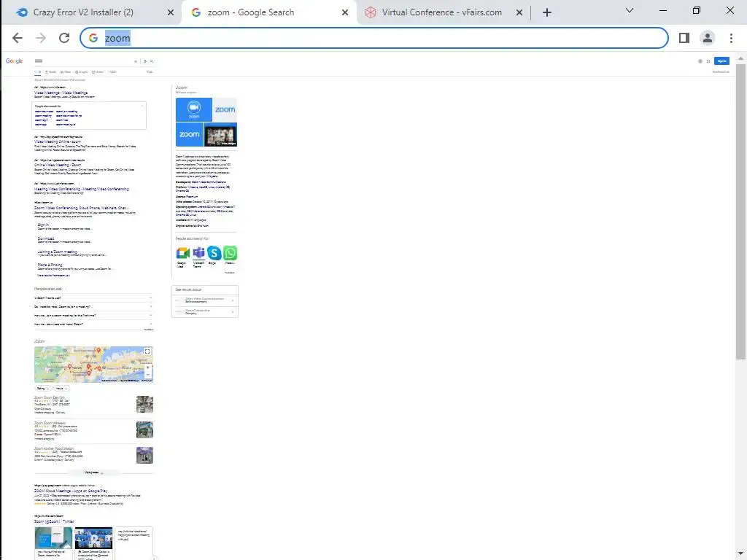Open the tab search chevron
This screenshot has height=560, width=747.
point(630,10)
